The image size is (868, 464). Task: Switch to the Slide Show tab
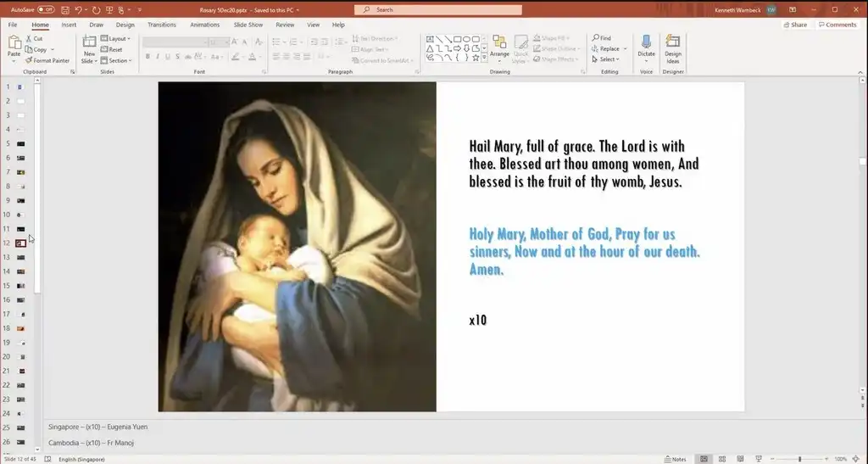[x=248, y=25]
